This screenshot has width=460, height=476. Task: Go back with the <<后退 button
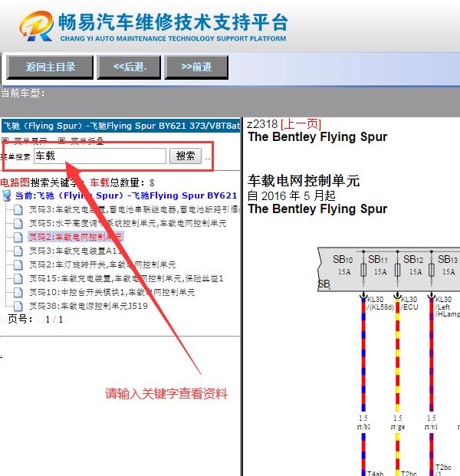129,67
